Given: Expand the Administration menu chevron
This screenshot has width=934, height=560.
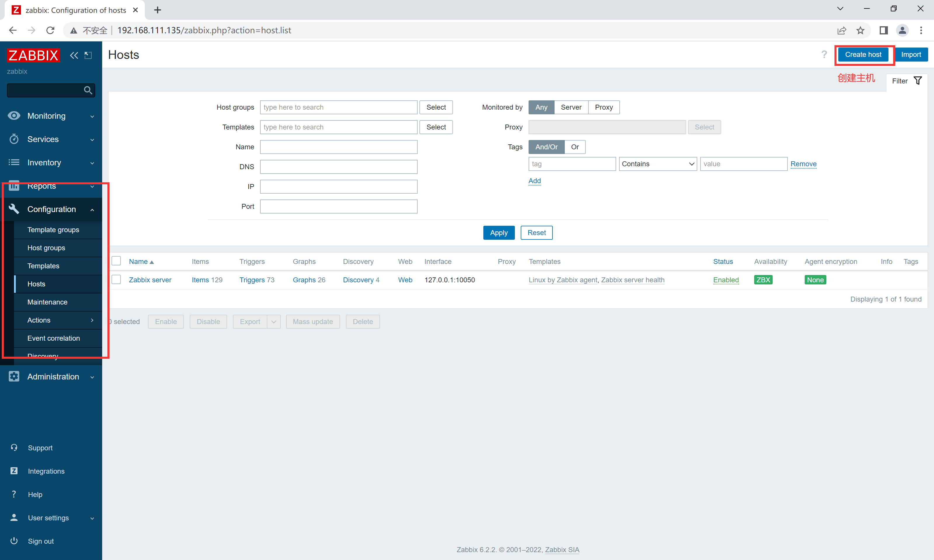Looking at the screenshot, I should click(x=92, y=377).
